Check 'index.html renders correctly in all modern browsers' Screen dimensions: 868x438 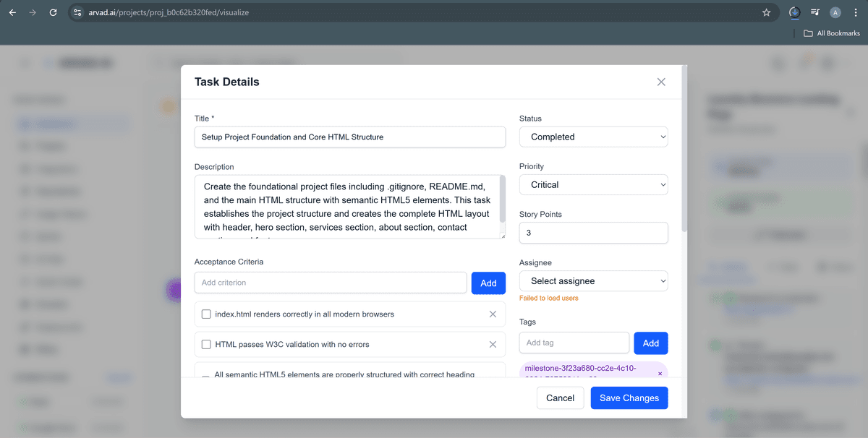206,314
